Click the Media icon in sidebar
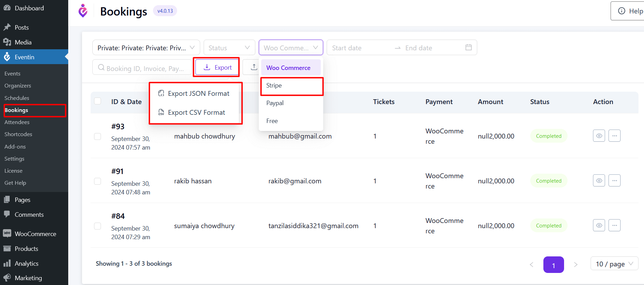This screenshot has height=285, width=644. pyautogui.click(x=7, y=42)
